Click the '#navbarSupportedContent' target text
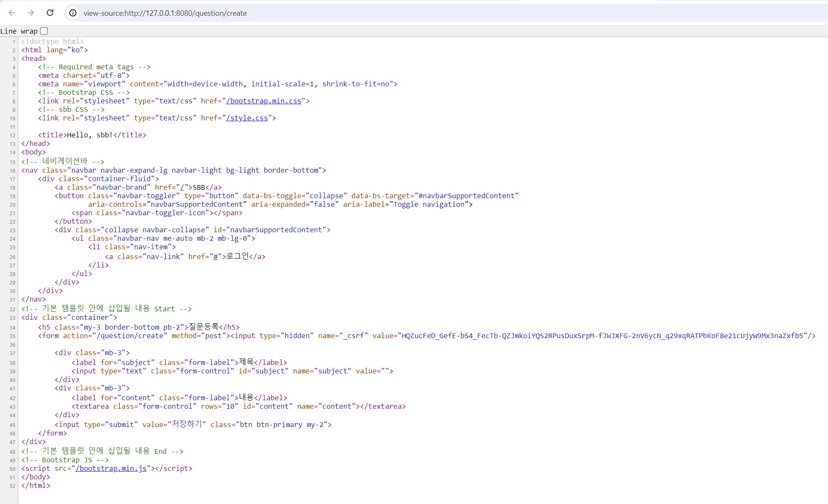This screenshot has height=504, width=828. tap(467, 196)
